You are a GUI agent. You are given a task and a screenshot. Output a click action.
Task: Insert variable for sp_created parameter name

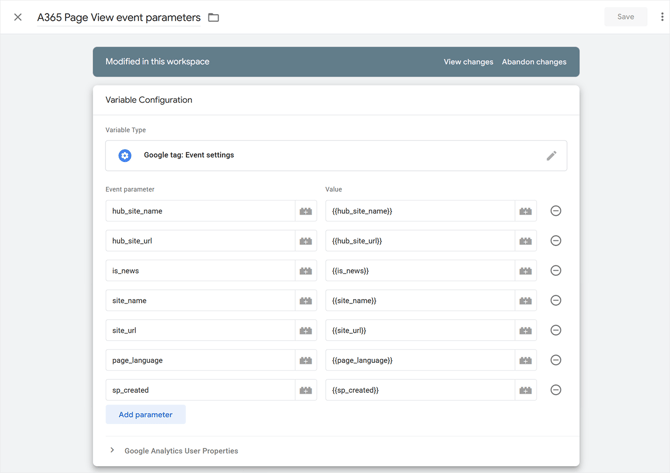(x=306, y=390)
